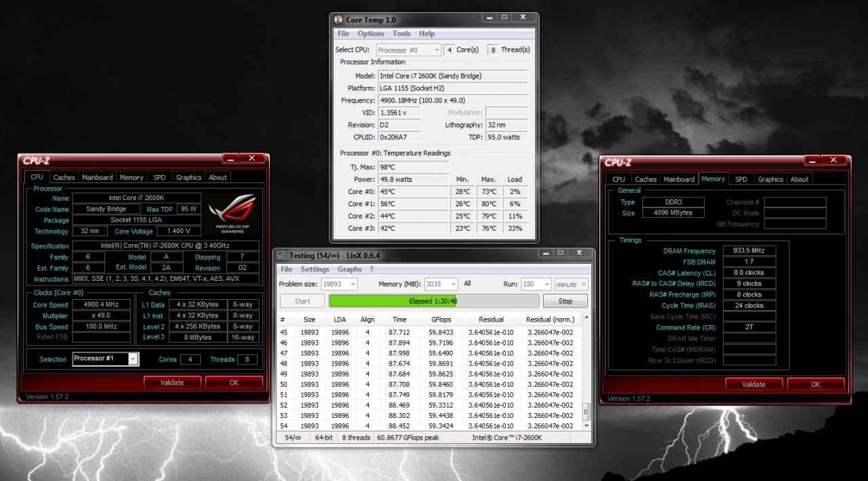Image resolution: width=868 pixels, height=481 pixels.
Task: Open the Help menu in Core Temp
Action: pyautogui.click(x=427, y=33)
